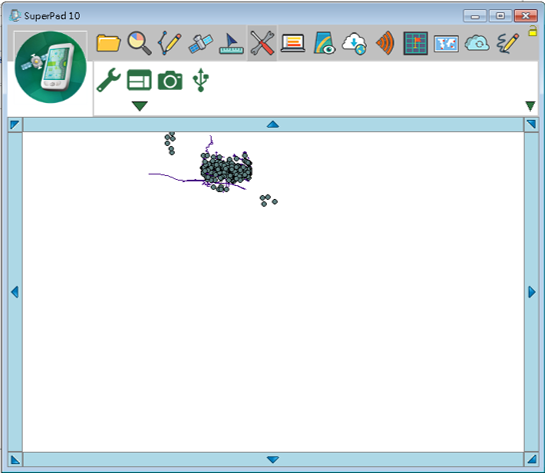Expand the green triangle under layout icon
545x473 pixels.
(x=140, y=106)
